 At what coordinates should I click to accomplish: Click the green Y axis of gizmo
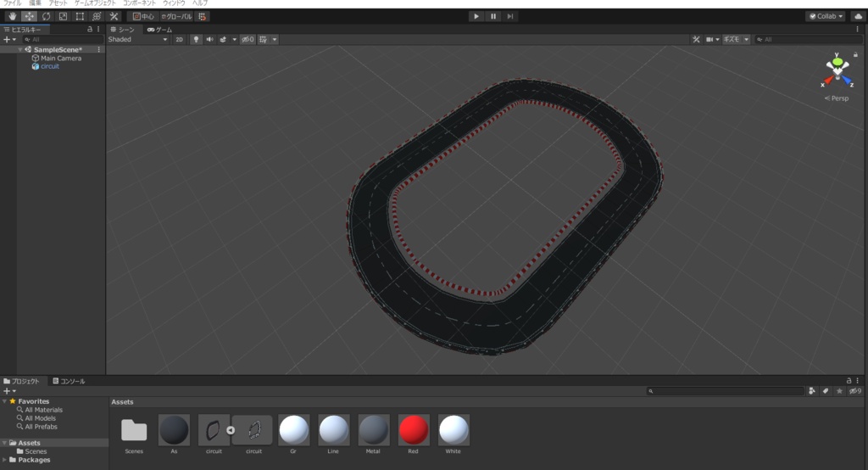pos(837,60)
